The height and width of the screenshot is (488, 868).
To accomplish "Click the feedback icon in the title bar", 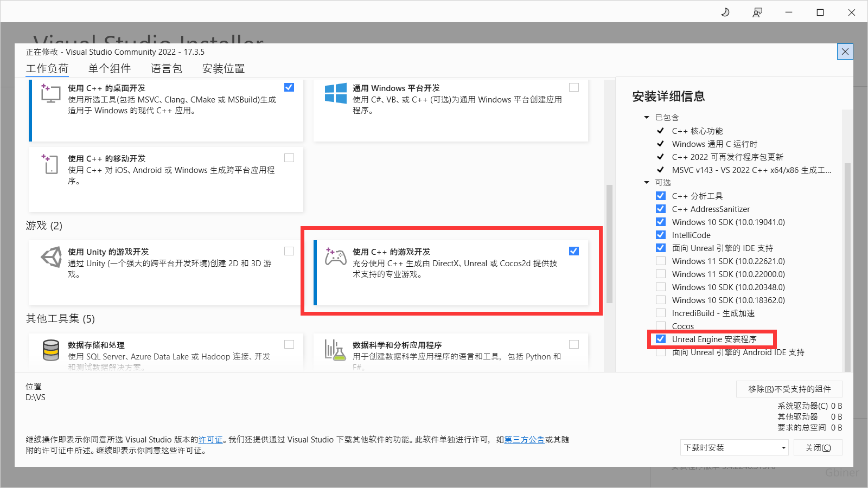I will [757, 12].
